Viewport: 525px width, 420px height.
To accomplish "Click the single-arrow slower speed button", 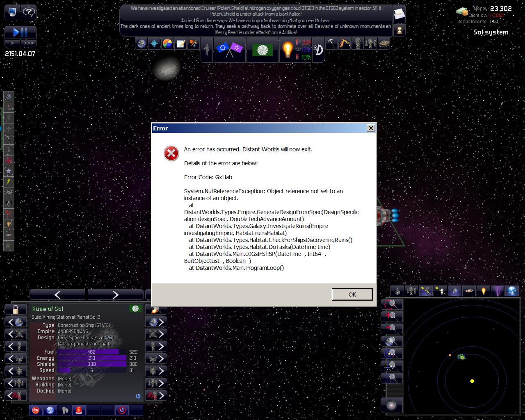I will click(13, 43).
